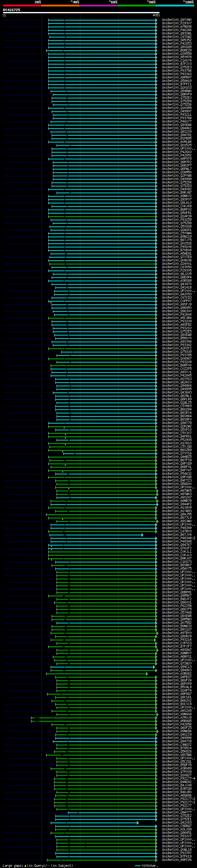Click the UniRef100_P42653 label

tap(177, 43)
